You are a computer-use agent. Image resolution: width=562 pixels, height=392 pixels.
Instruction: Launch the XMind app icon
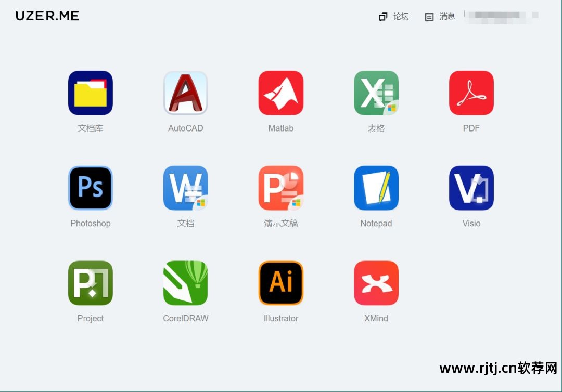click(376, 283)
